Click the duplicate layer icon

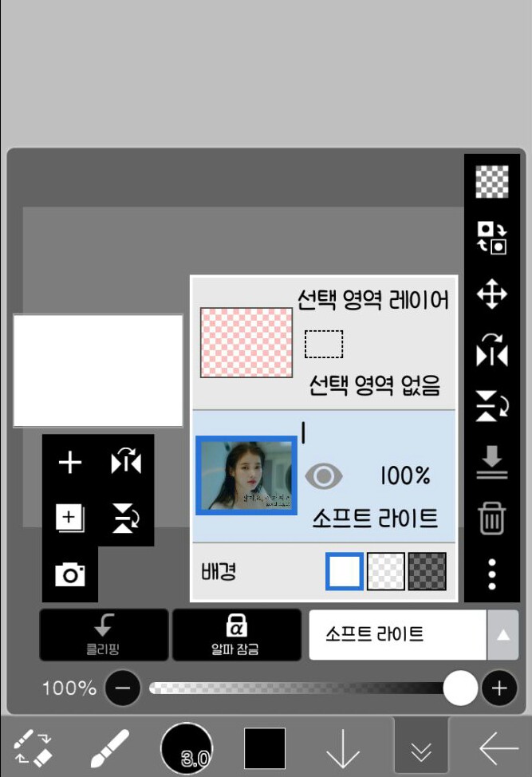click(x=70, y=518)
